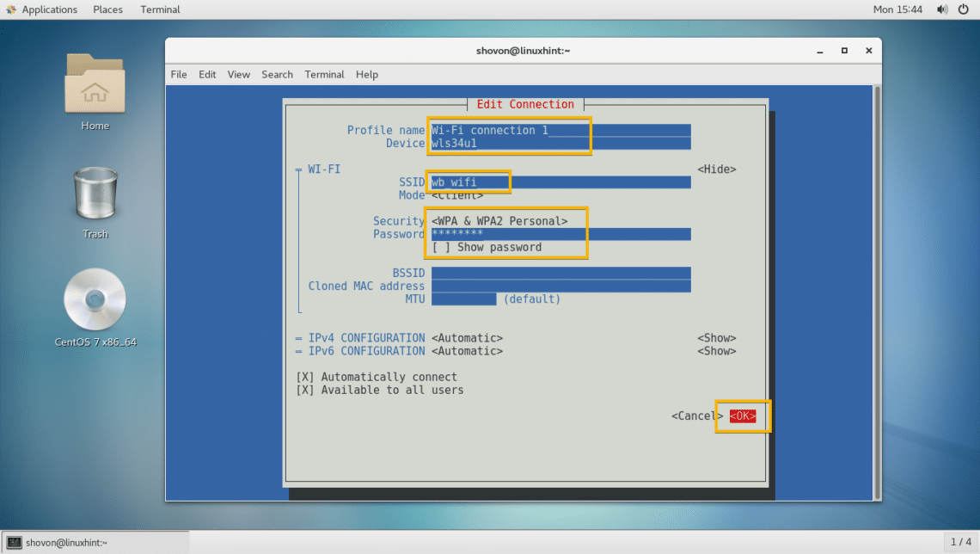Collapse the WI-FI section with Hide

(716, 169)
